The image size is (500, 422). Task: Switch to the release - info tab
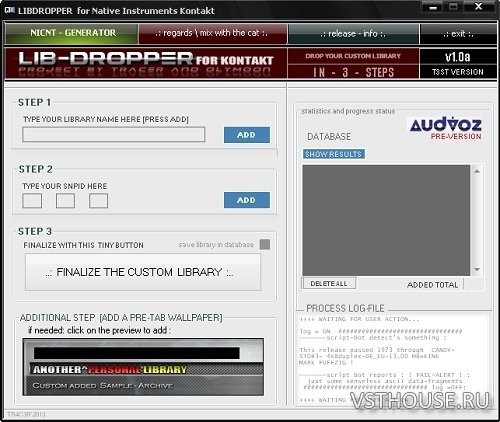pos(353,34)
